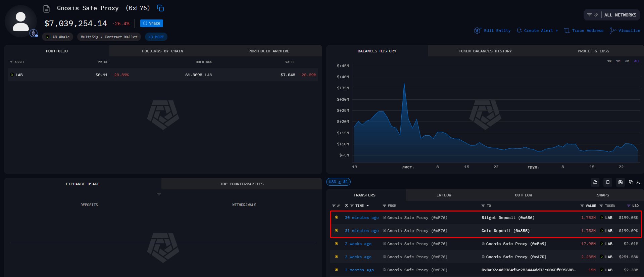Select the 1W chart time range
The width and height of the screenshot is (644, 277).
609,61
